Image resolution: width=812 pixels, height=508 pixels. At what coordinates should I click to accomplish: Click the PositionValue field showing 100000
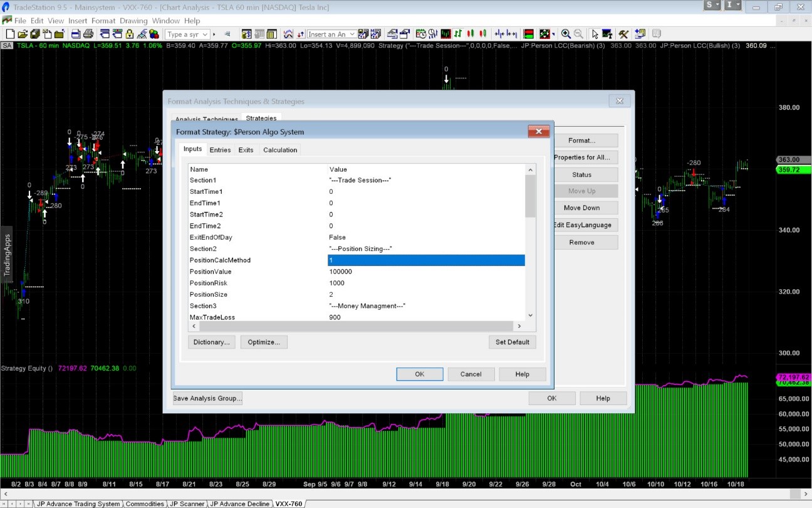426,272
